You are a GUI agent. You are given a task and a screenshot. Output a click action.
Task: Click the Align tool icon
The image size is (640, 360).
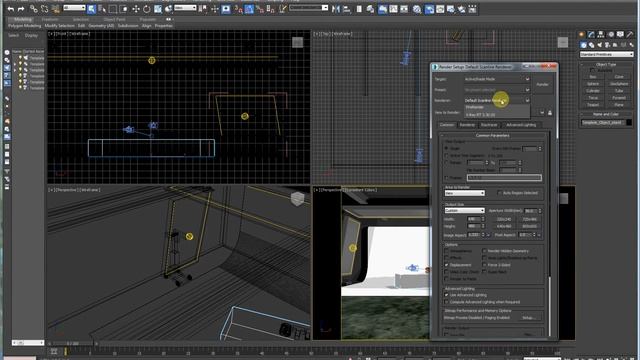347,9
